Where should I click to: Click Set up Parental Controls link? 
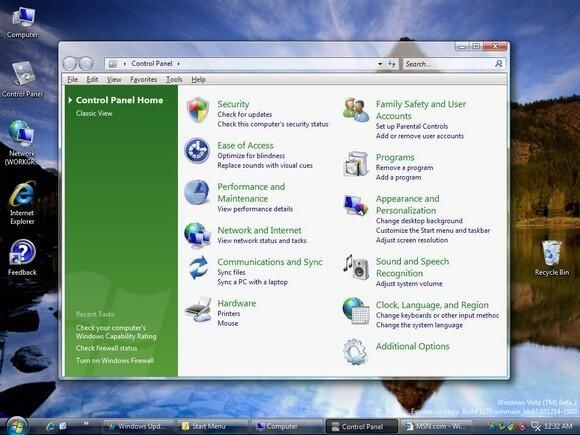412,127
